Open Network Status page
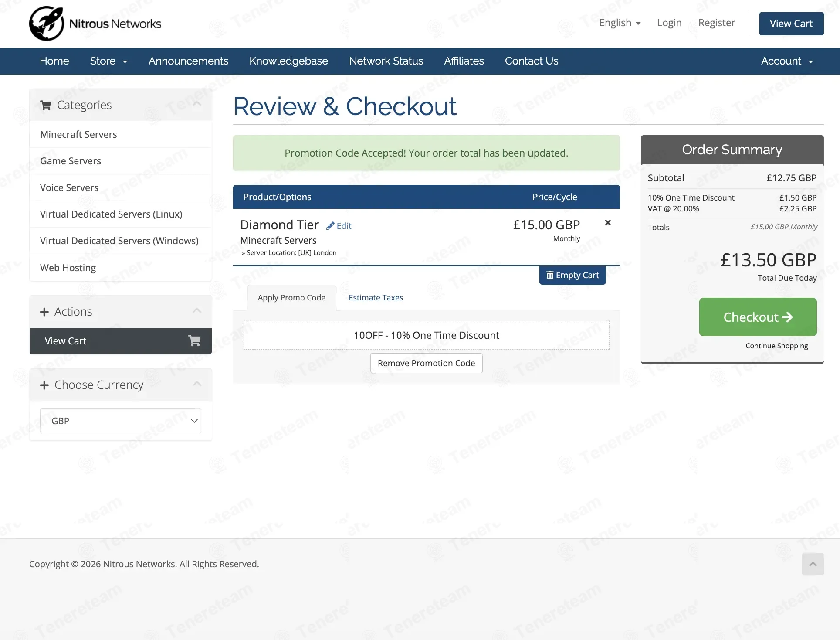 pyautogui.click(x=386, y=61)
